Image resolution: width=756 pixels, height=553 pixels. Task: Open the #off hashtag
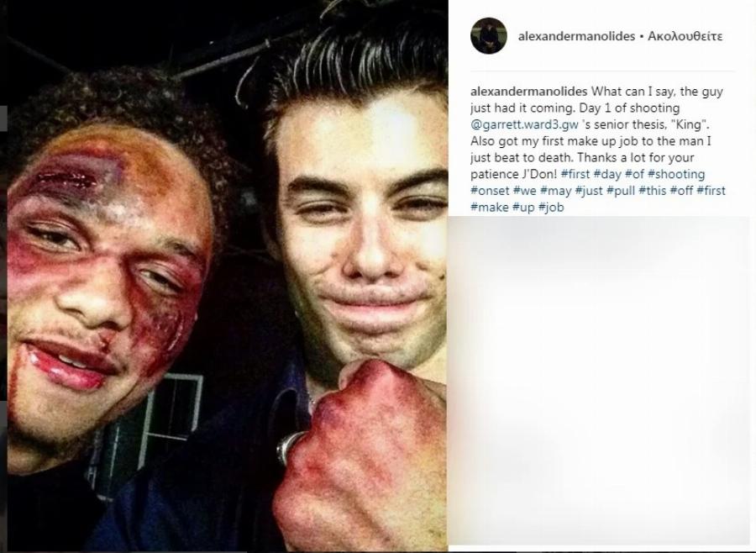681,191
